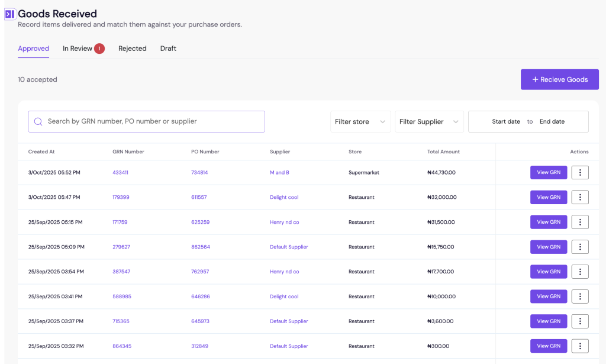The image size is (606, 364).
Task: Open PO Number 611557 link
Action: (199, 197)
